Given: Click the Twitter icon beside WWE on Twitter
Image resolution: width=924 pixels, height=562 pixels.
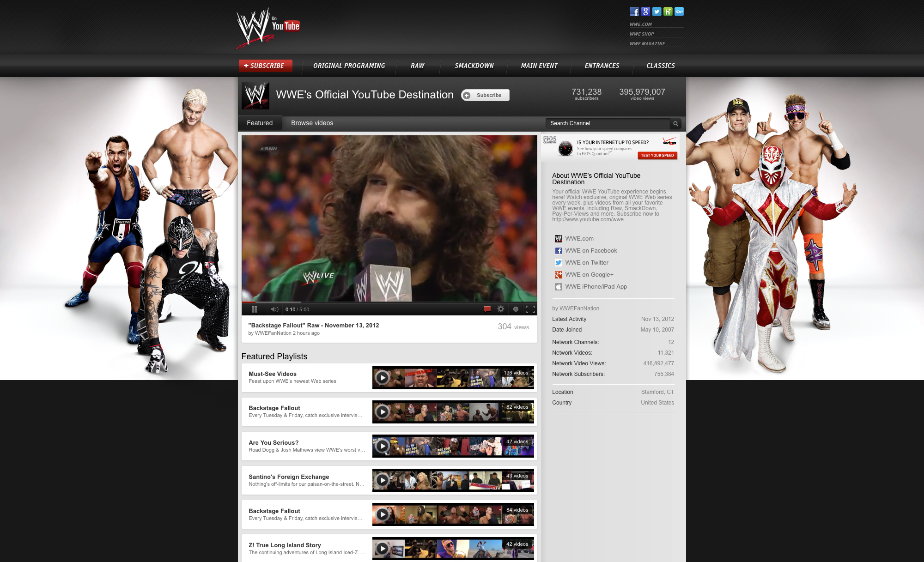Looking at the screenshot, I should point(558,263).
